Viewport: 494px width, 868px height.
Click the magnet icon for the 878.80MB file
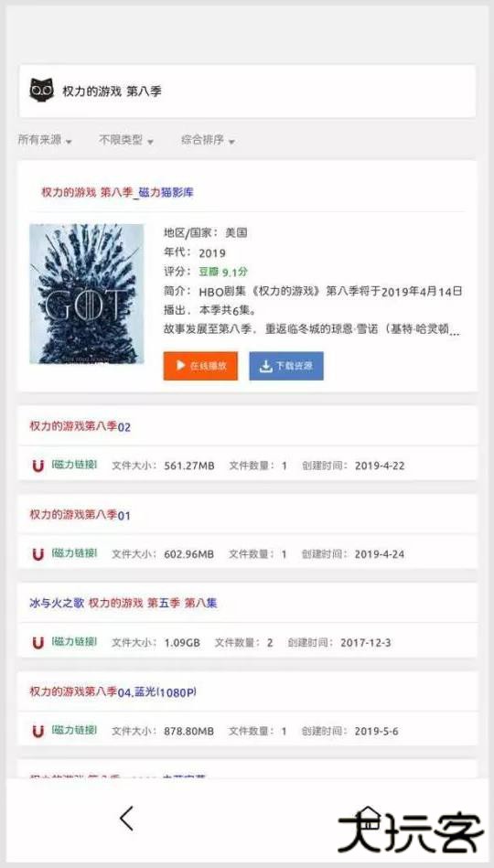tap(38, 732)
